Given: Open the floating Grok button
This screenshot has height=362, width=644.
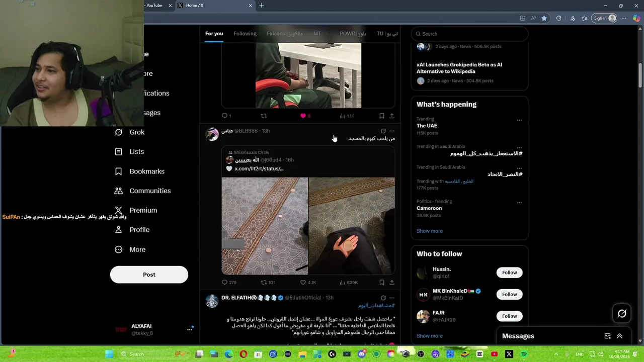Looking at the screenshot, I should pos(622,314).
